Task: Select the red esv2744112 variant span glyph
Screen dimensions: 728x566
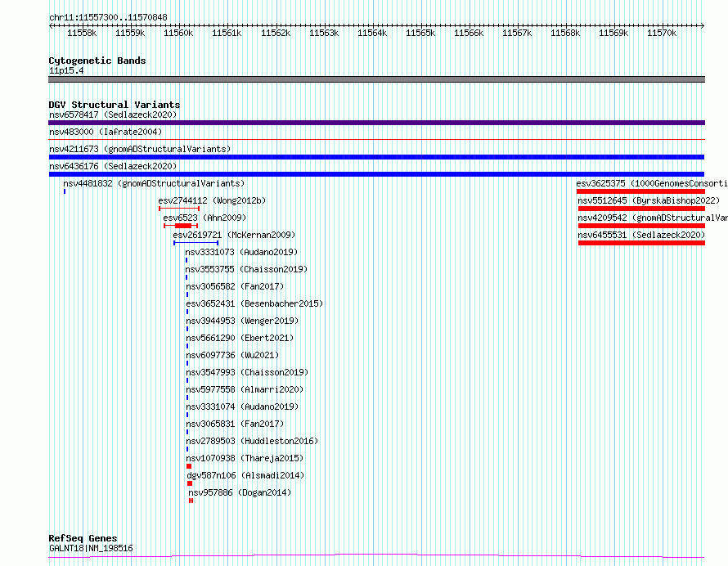Action: [x=179, y=209]
